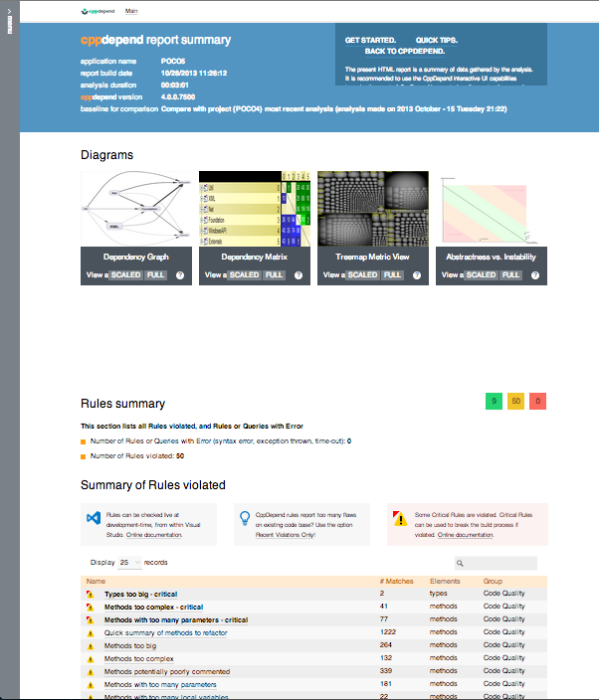Click help icon for Dependency Matrix
The height and width of the screenshot is (700, 599).
point(299,275)
